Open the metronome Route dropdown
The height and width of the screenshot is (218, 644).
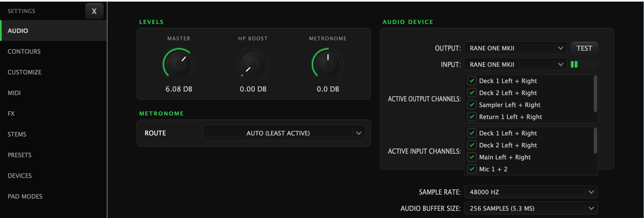tap(284, 133)
